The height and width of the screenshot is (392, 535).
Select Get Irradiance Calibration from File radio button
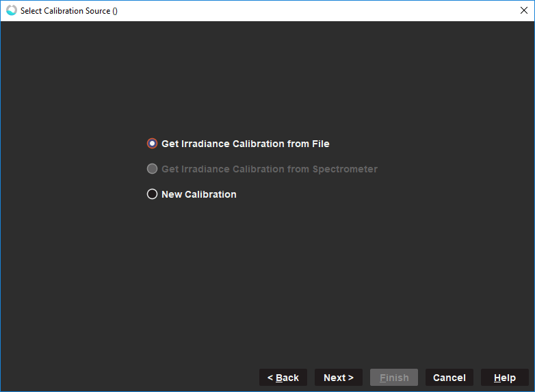click(152, 144)
